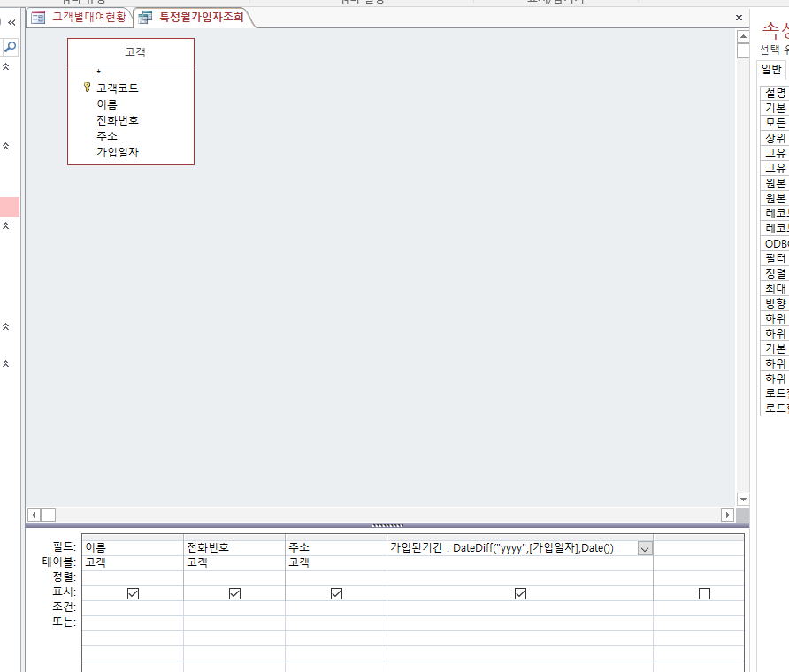
Task: Open the dropdown on 가입된기간 field cell
Action: point(645,549)
